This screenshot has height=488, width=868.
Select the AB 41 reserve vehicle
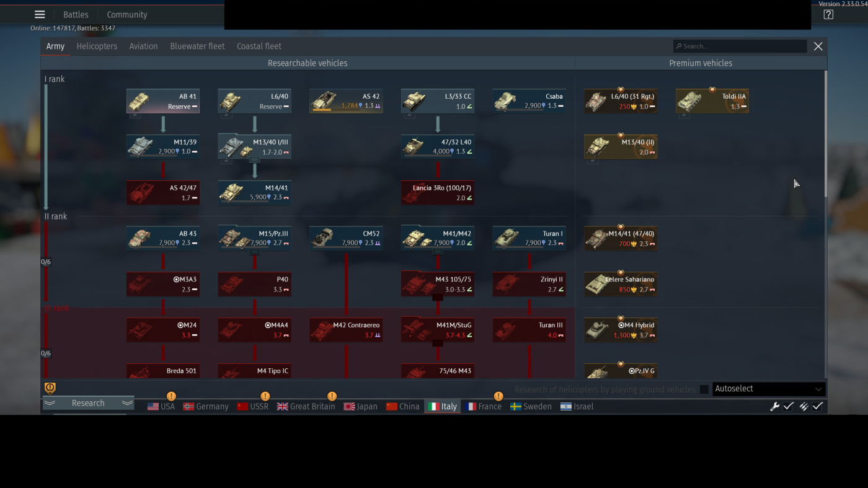[x=163, y=101]
